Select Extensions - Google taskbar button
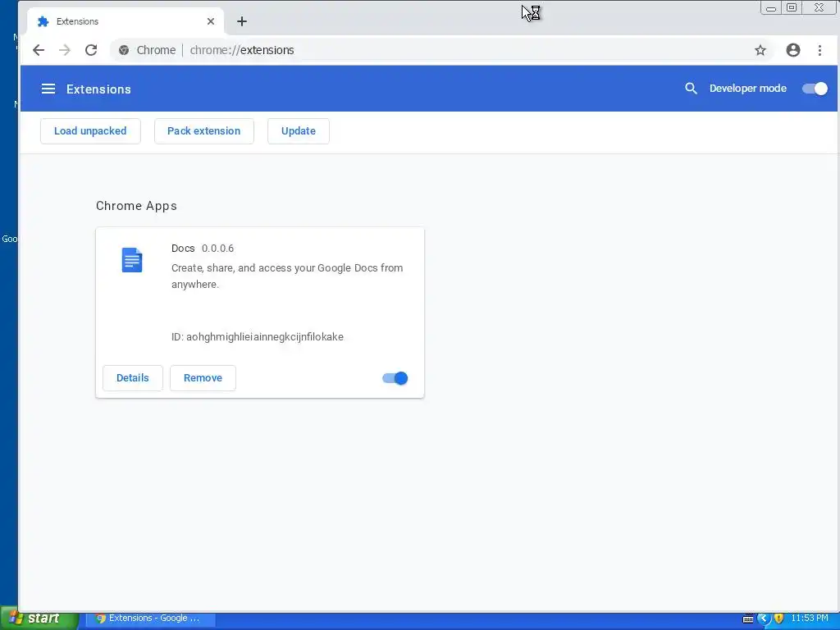840x630 pixels. click(x=151, y=619)
